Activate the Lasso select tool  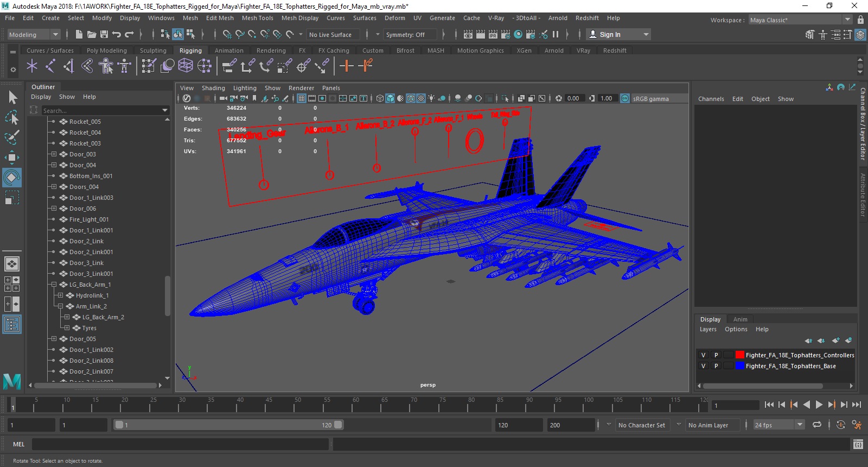coord(12,117)
